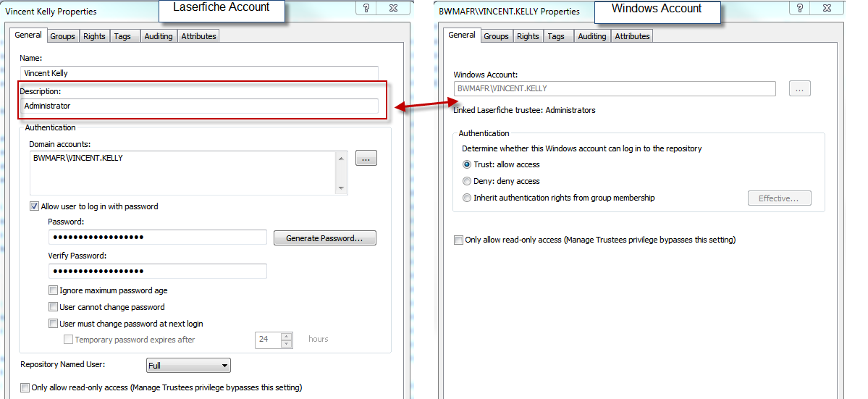Switch to Groups tab in Vincent Kelly Properties

pos(62,36)
